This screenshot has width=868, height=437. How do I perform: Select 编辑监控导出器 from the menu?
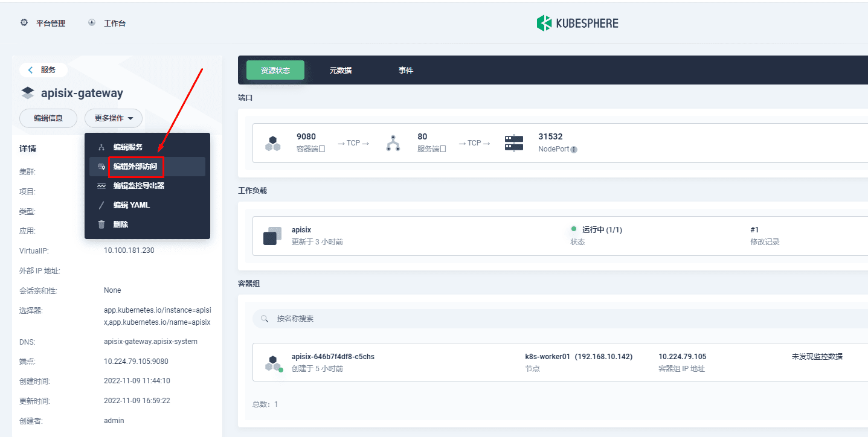147,186
